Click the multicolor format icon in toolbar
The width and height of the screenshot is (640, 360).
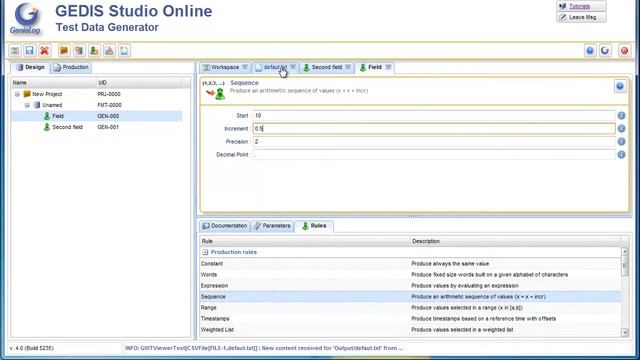pos(79,51)
